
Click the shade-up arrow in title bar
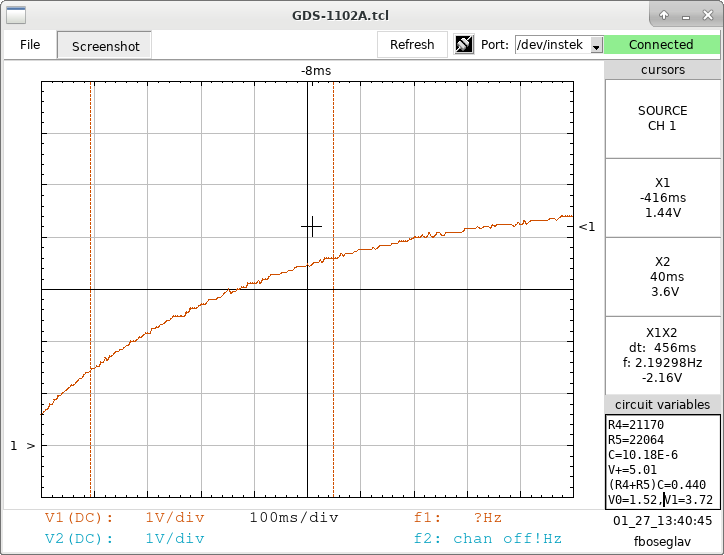pos(664,15)
